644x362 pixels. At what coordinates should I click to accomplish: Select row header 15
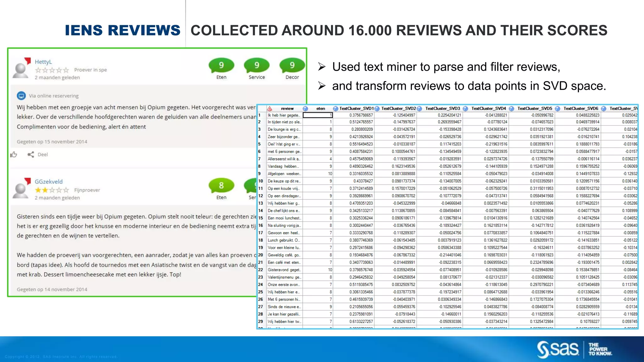[x=262, y=218]
